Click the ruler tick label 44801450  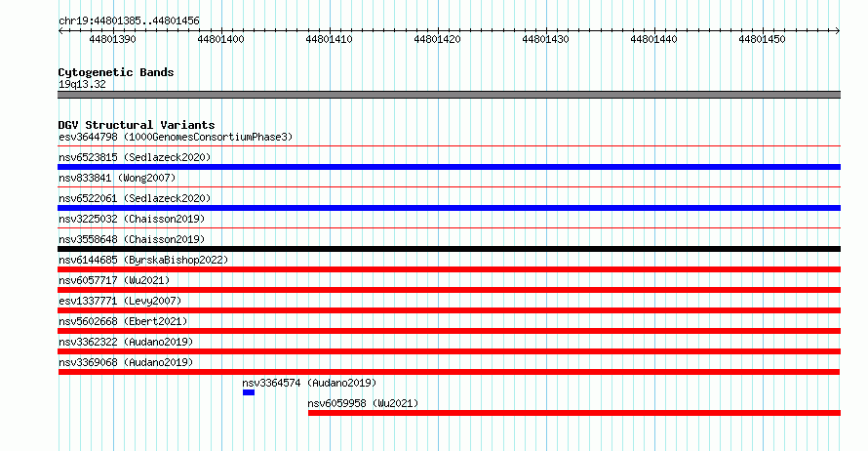tap(762, 39)
